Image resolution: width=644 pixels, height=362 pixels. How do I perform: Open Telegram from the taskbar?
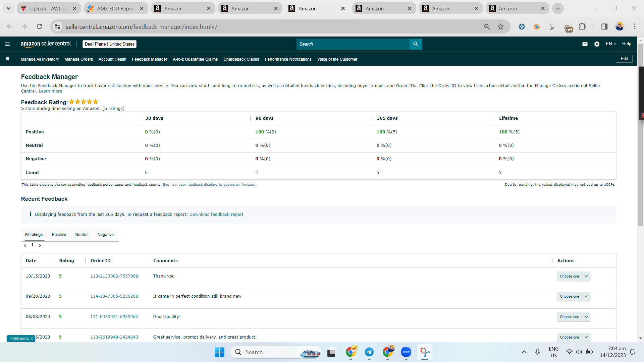point(369,352)
